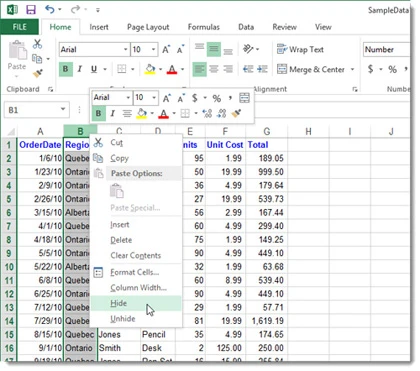Toggle Middle Align in the ribbon
Viewport: 420px width, 371px height.
(214, 49)
